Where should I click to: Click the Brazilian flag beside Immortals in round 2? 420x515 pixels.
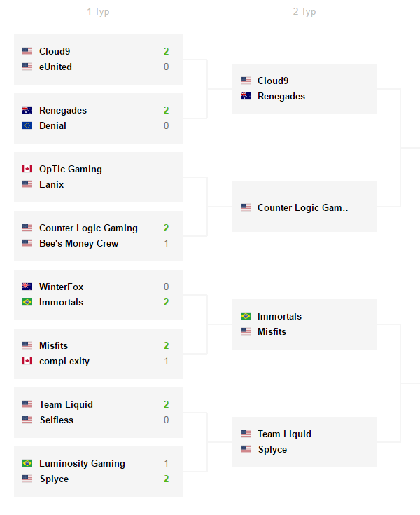(x=246, y=316)
